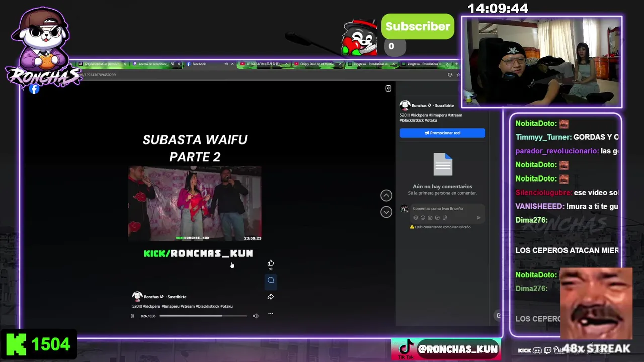Click parador_revolucionario username in chat

coord(556,151)
